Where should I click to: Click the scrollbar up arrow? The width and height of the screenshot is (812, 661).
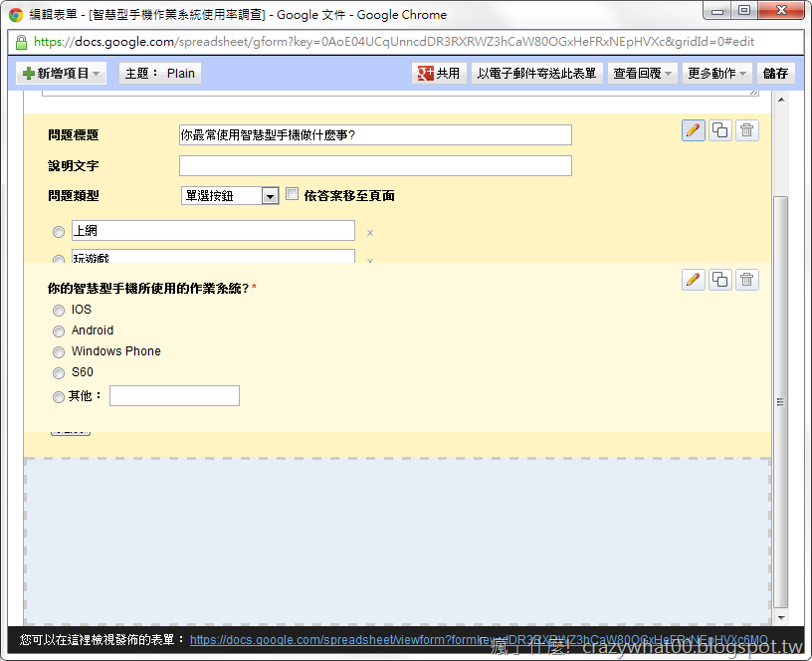point(781,100)
